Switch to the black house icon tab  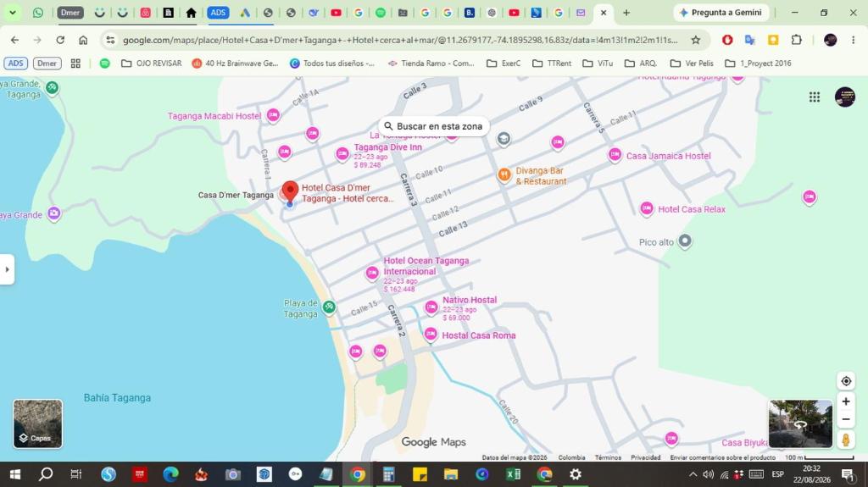click(x=191, y=12)
